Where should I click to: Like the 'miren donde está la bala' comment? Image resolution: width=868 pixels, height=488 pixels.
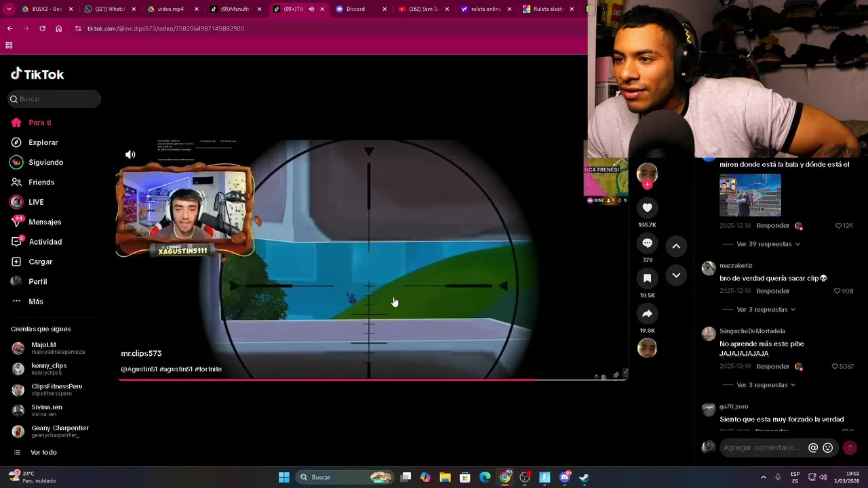[838, 226]
